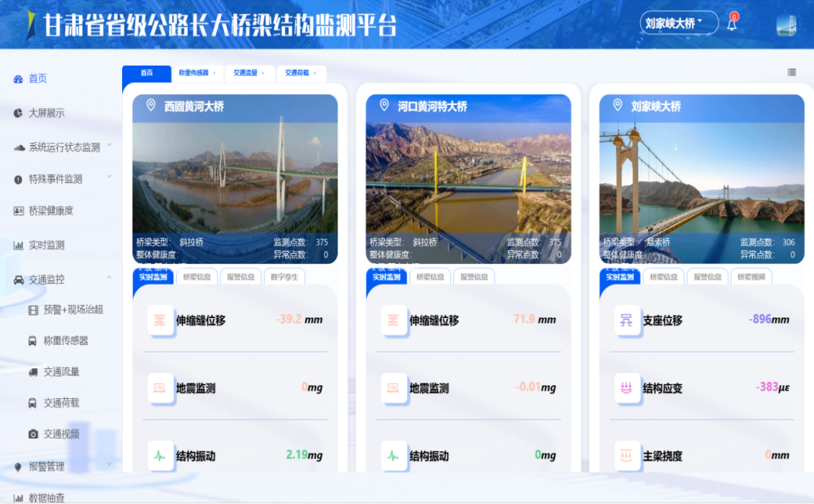Open the 河口黄河特大桥 bridge photo
Image resolution: width=814 pixels, height=504 pixels.
tap(468, 178)
